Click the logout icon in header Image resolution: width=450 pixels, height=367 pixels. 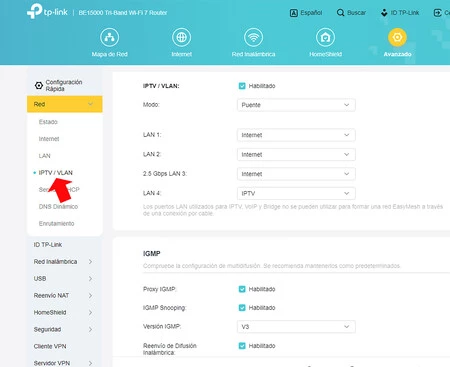tap(437, 13)
